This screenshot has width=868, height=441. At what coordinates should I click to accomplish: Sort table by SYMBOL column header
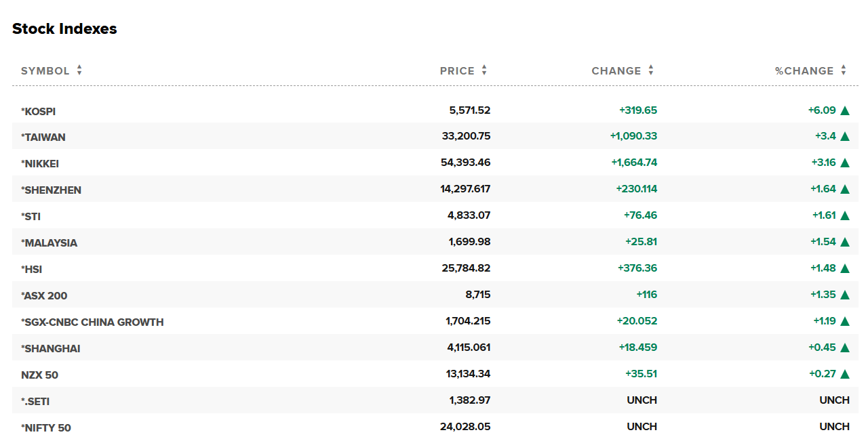45,71
